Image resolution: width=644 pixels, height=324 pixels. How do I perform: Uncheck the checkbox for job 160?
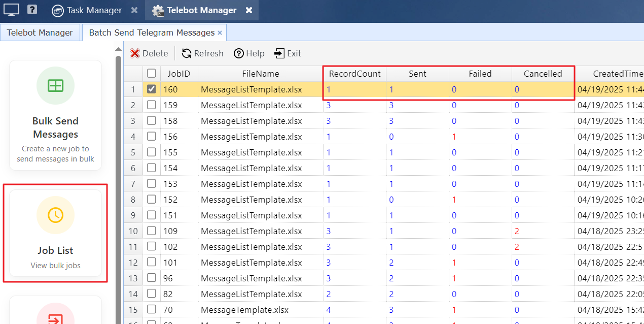[151, 89]
